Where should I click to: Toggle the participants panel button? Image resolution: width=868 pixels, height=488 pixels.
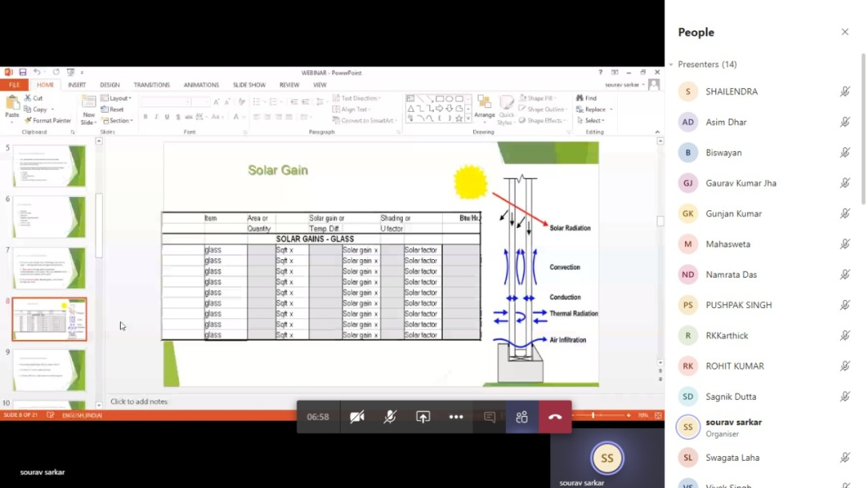click(x=522, y=417)
